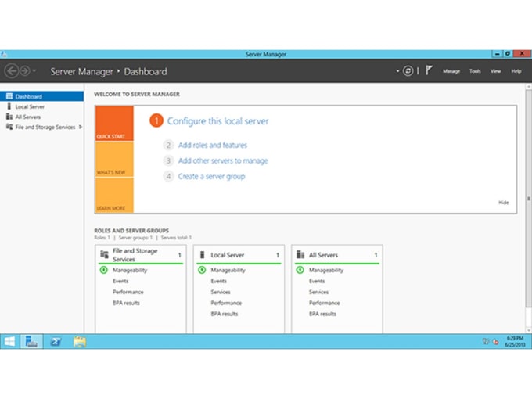Screen dimensions: 532x399
Task: Open Events in All Servers tile
Action: pos(317,281)
